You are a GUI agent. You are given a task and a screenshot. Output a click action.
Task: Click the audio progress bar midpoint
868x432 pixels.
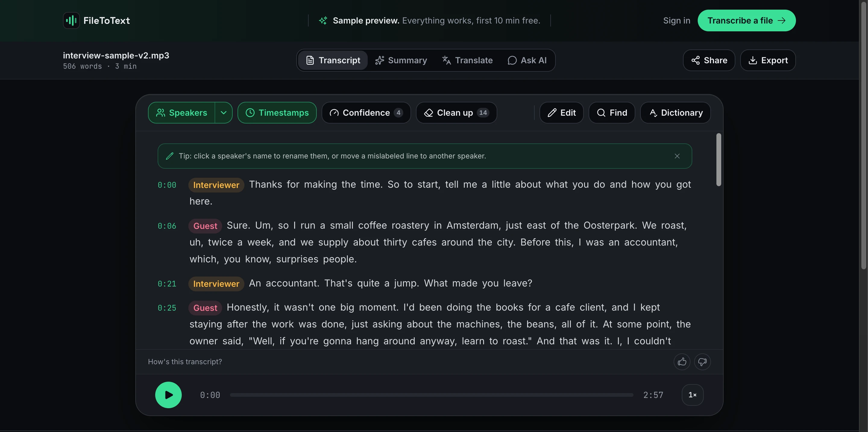pyautogui.click(x=431, y=395)
